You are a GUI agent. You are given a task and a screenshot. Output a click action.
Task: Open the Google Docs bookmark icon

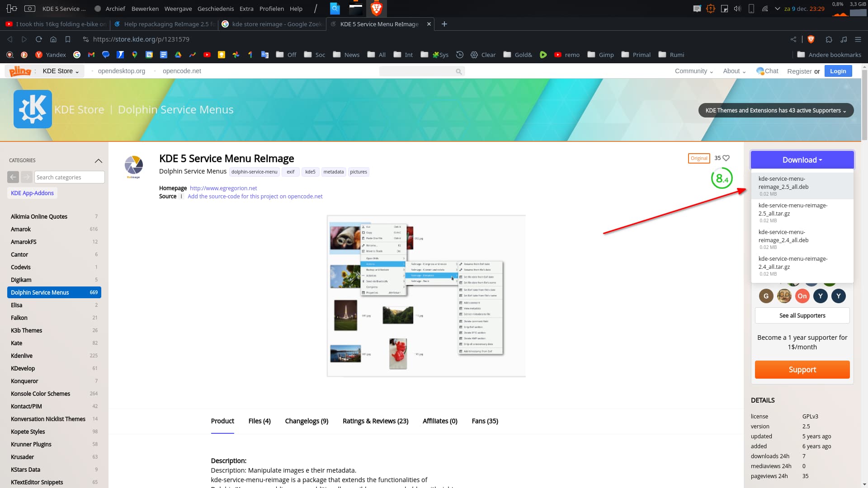[x=164, y=55]
